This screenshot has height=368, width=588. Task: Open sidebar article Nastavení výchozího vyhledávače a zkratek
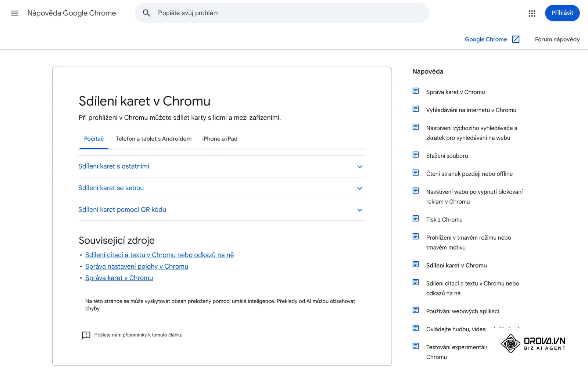point(472,133)
